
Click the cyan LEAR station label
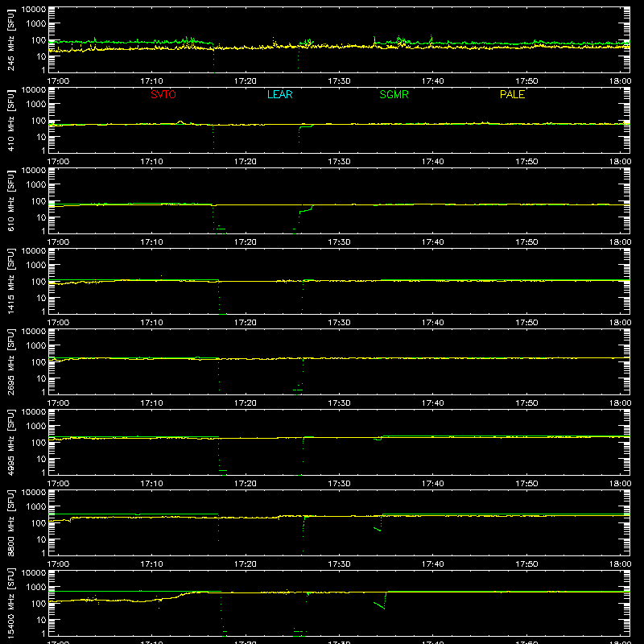pos(279,94)
